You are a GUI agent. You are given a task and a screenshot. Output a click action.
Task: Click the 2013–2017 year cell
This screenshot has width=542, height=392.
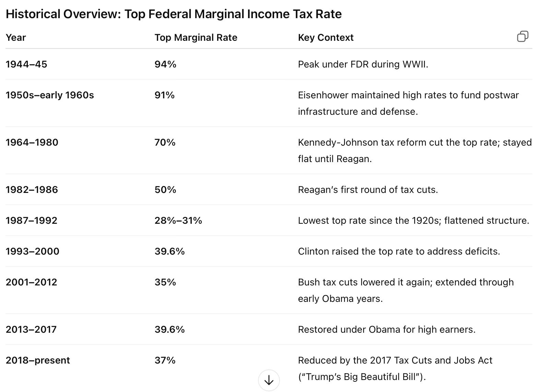[x=31, y=329]
